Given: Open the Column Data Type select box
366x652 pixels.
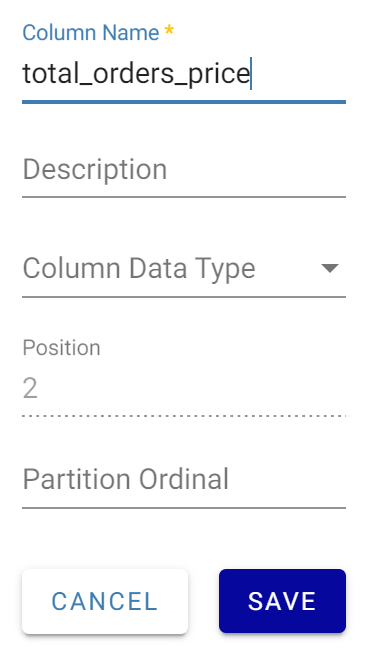Looking at the screenshot, I should click(184, 269).
